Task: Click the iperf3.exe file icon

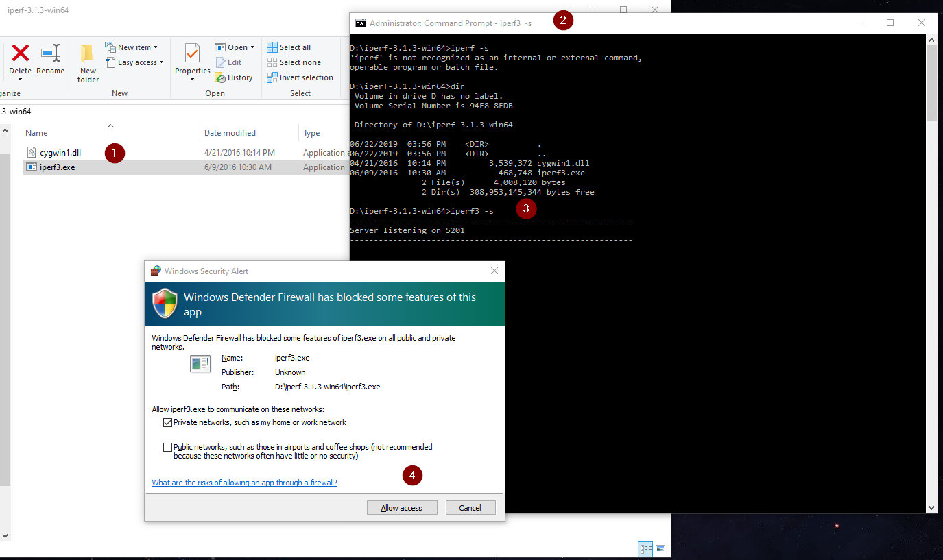Action: 32,167
